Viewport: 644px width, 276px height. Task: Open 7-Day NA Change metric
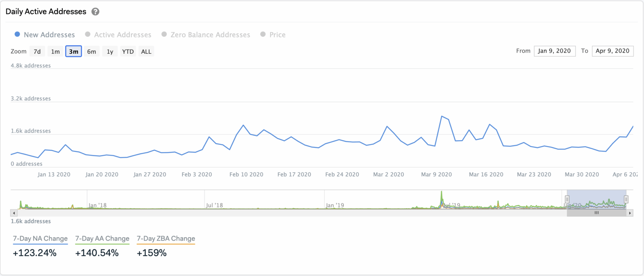[40, 239]
